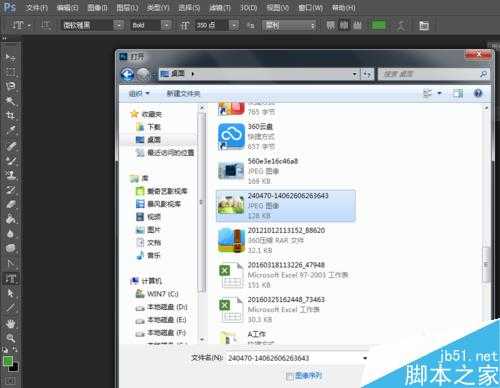The height and width of the screenshot is (388, 500).
Task: Select the Eraser tool
Action: [10, 204]
